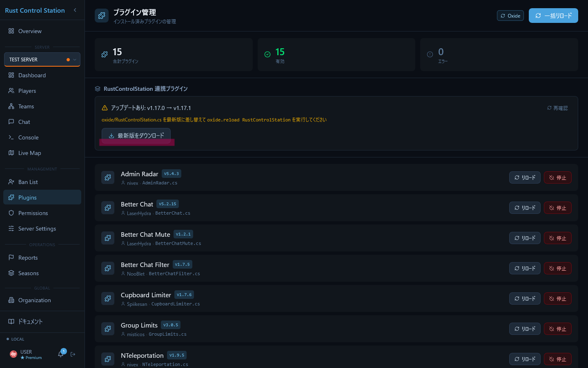Click the Better Chat Mute puzzle icon
Viewport: 588px width, 368px height.
(x=108, y=238)
